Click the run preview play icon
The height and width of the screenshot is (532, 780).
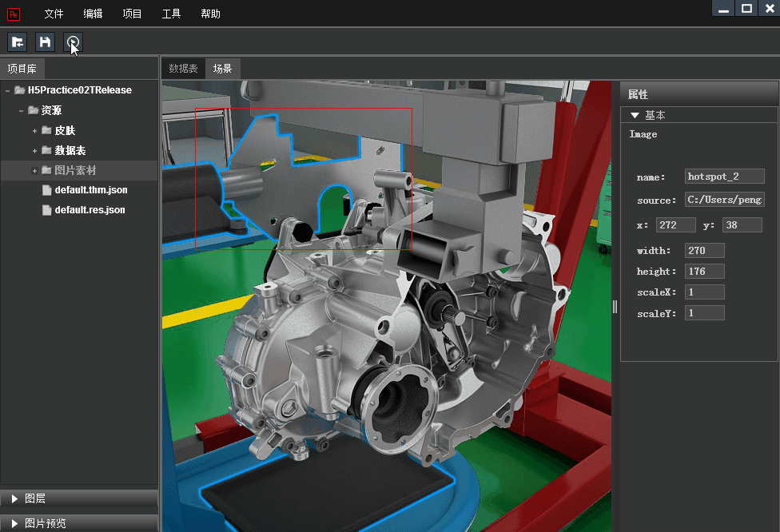coord(74,42)
